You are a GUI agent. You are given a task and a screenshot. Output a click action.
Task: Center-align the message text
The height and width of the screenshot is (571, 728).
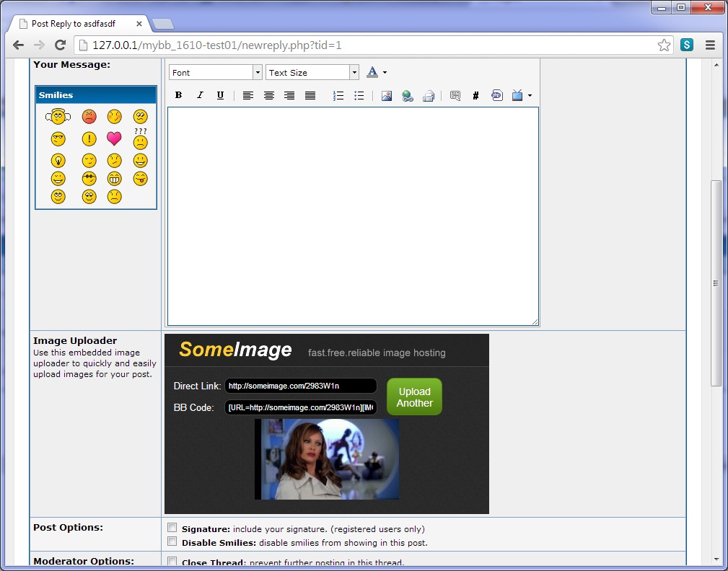click(268, 95)
